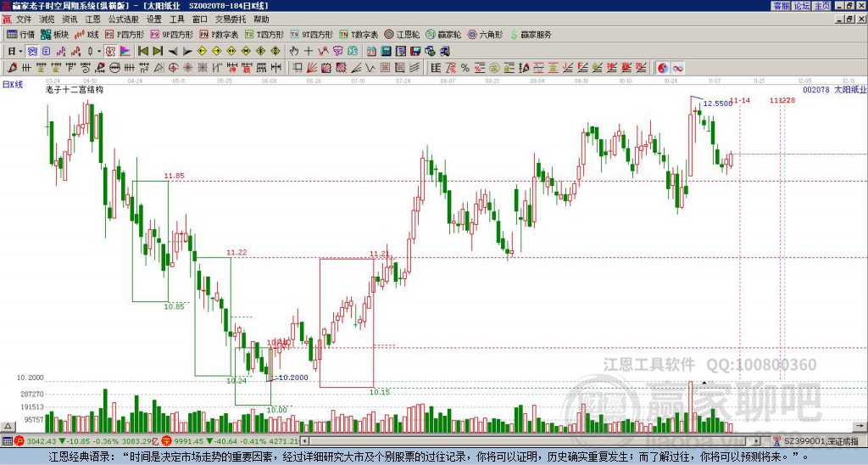Select the hand pan tool icon
The width and height of the screenshot is (868, 465).
(294, 51)
